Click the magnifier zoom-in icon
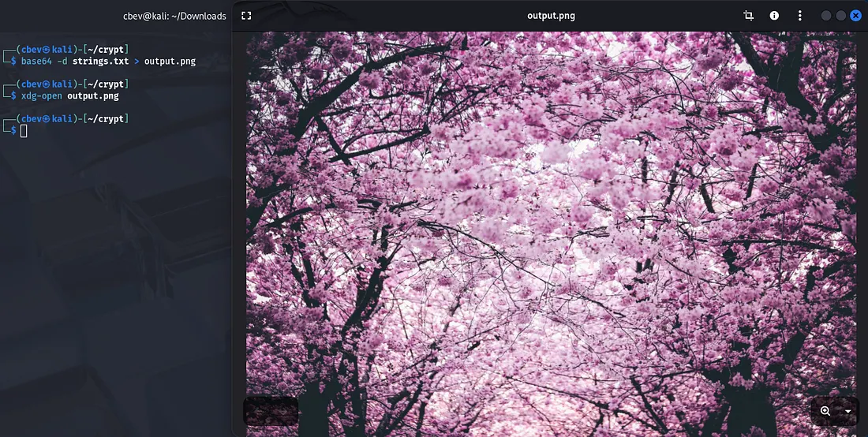Image resolution: width=868 pixels, height=437 pixels. [825, 411]
